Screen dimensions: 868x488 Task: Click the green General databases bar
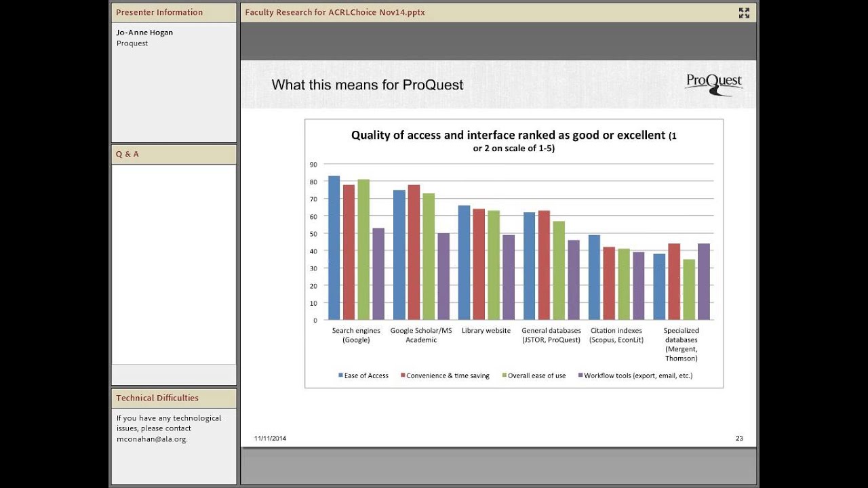tap(559, 270)
